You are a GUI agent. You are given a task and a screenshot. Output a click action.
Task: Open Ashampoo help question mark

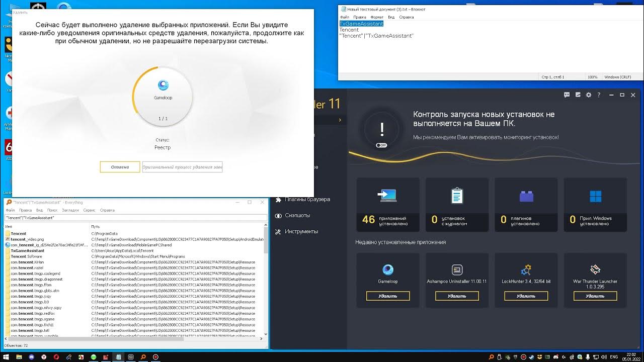(x=599, y=95)
